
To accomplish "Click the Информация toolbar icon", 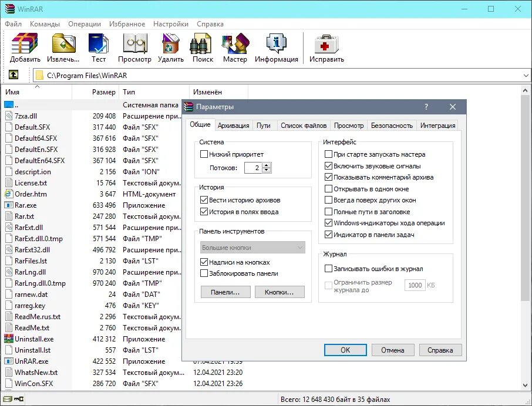I will point(276,43).
